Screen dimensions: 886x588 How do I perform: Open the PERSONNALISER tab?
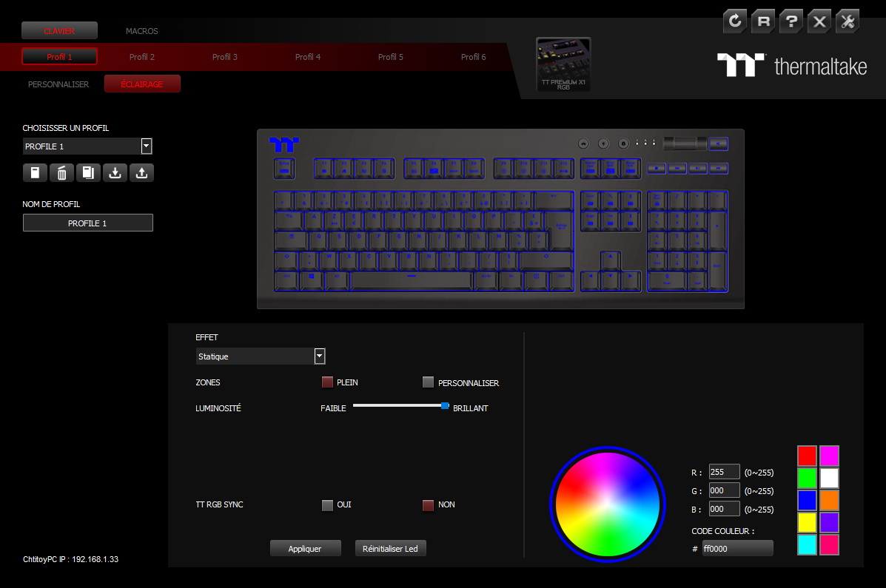tap(58, 84)
